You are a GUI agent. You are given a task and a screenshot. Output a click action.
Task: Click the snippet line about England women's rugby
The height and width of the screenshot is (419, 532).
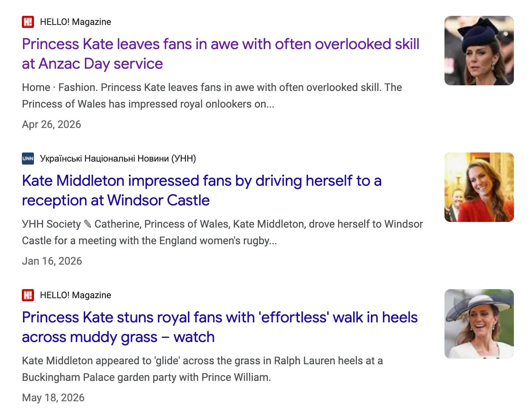coord(149,241)
